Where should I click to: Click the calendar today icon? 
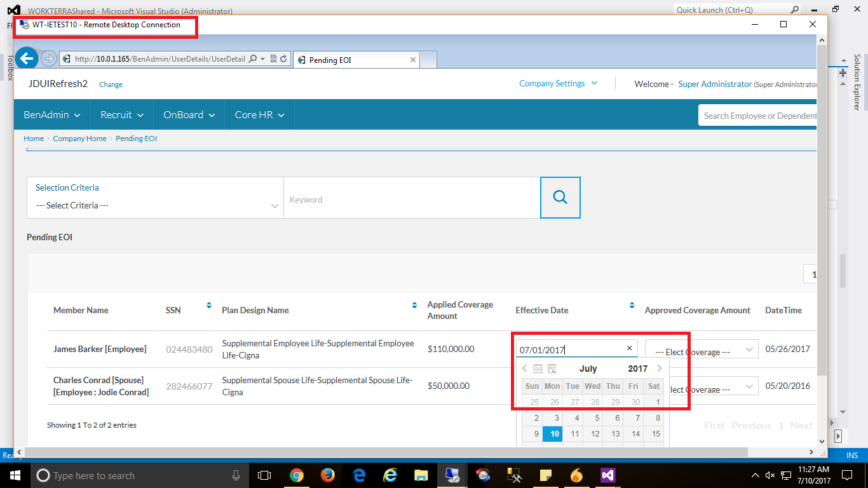pyautogui.click(x=538, y=369)
